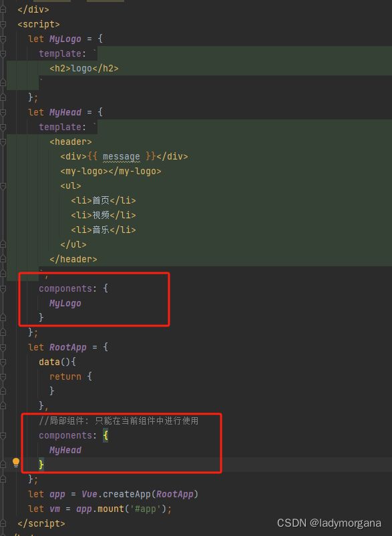The height and width of the screenshot is (536, 392).
Task: Click 'MyLogo' inside MyHead's components object
Action: [x=65, y=303]
